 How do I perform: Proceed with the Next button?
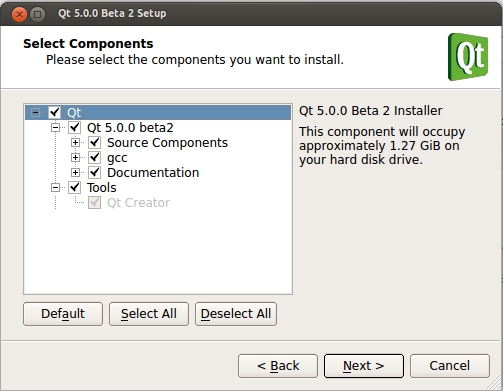364,366
